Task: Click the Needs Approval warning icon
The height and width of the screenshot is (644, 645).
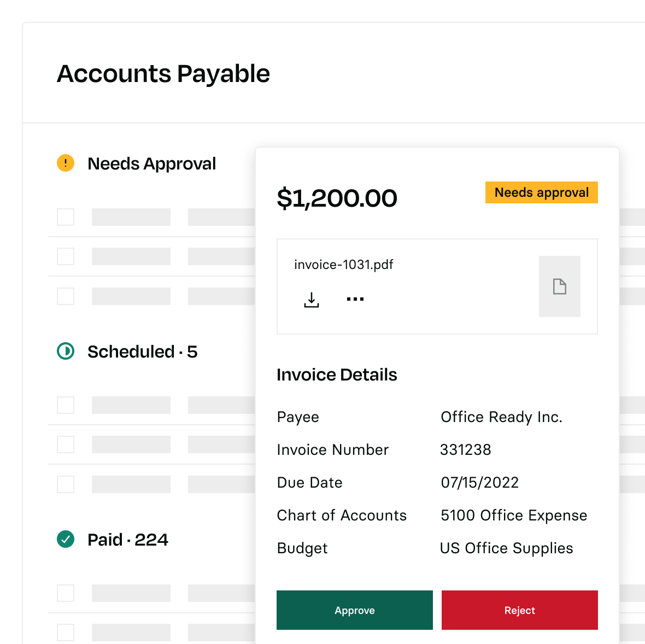Action: point(66,163)
